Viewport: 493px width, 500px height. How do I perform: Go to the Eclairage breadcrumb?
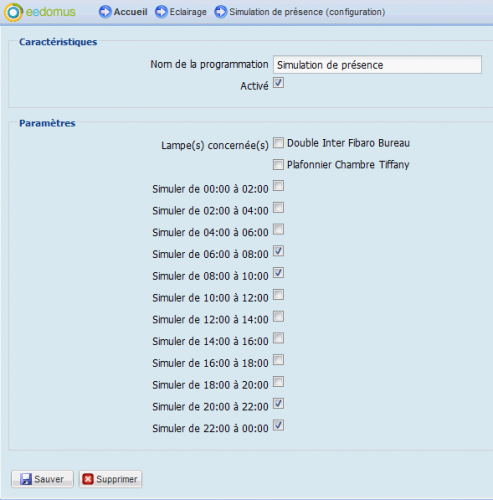click(188, 12)
